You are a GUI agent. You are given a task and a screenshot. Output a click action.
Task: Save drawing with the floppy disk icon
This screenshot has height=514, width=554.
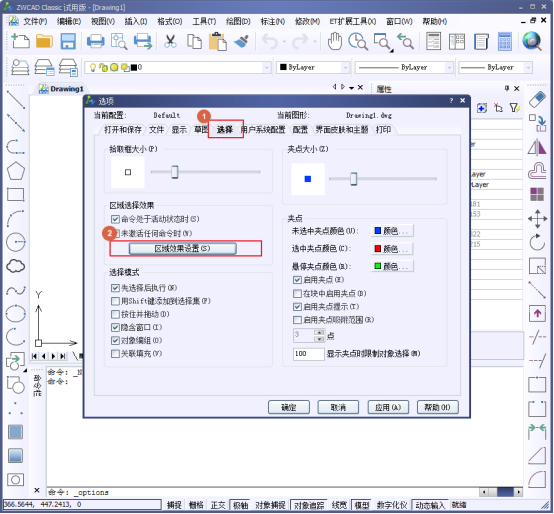coord(68,41)
